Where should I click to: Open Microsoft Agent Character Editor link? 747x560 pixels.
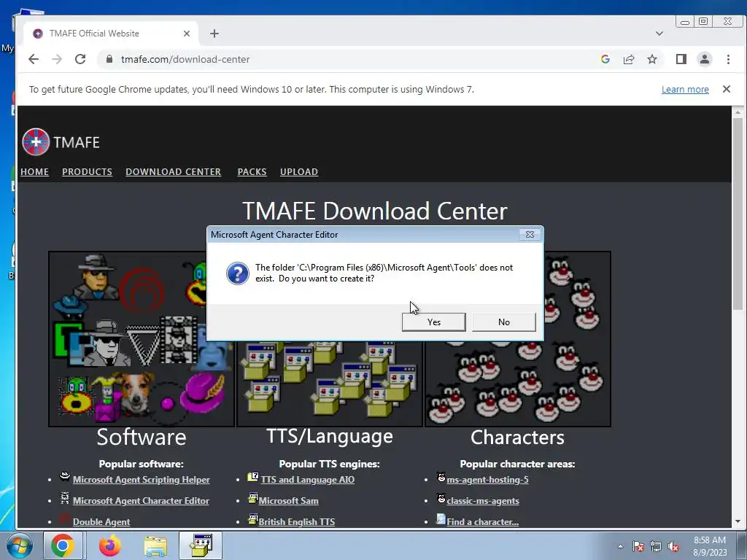(141, 500)
